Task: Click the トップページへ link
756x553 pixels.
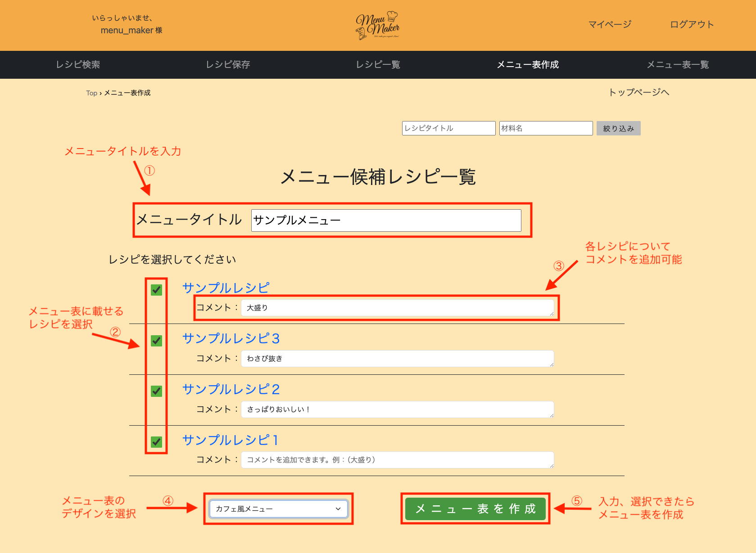Action: [638, 92]
